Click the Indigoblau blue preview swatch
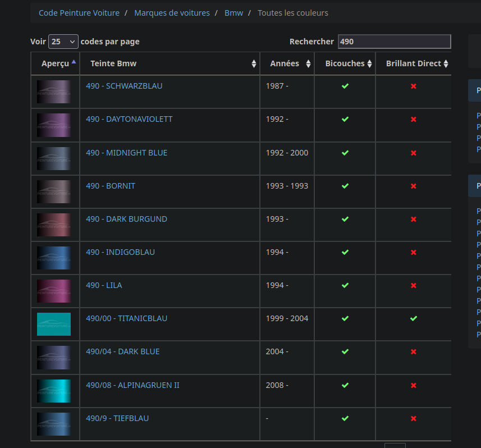The width and height of the screenshot is (481, 448). coord(54,258)
